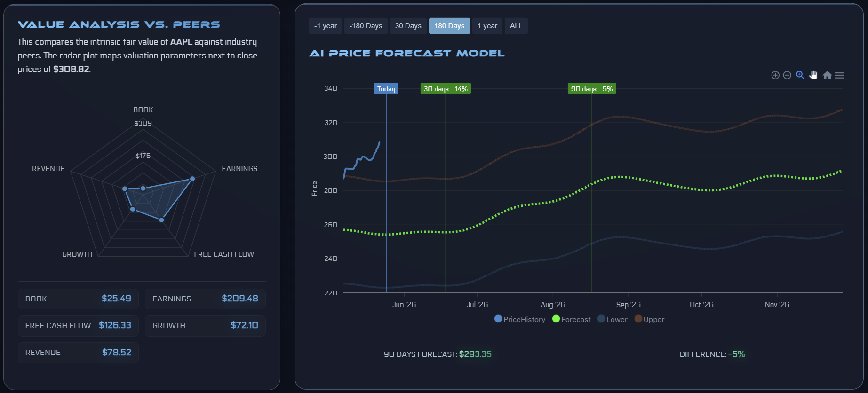The width and height of the screenshot is (868, 393).
Task: Click the BOOK $25.49 value card
Action: [x=78, y=299]
